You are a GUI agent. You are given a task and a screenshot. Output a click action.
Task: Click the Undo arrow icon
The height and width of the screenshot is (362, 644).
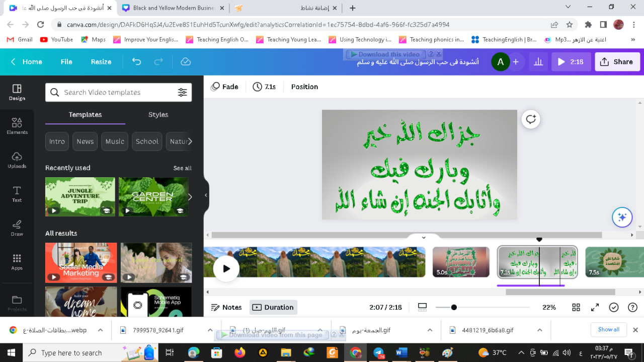[x=136, y=61]
